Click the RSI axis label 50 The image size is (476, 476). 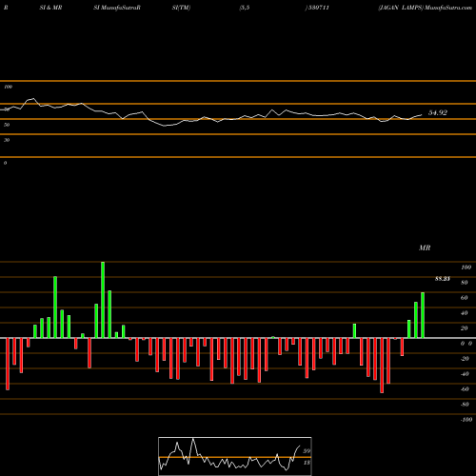[7, 125]
